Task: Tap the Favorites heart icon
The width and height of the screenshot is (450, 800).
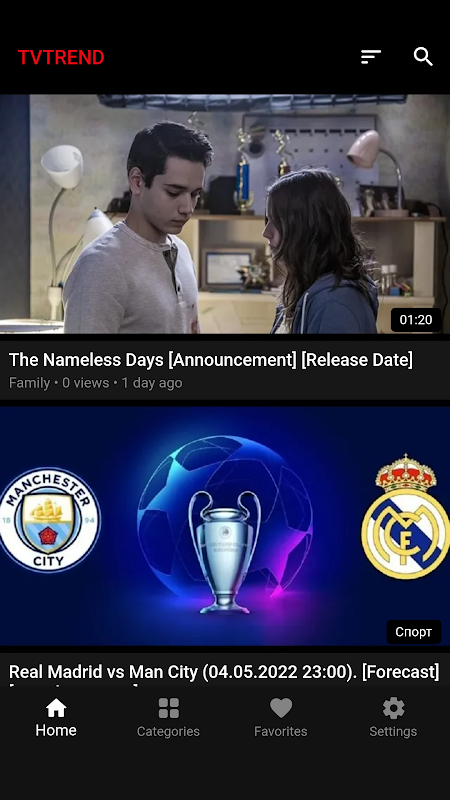Action: pos(281,708)
